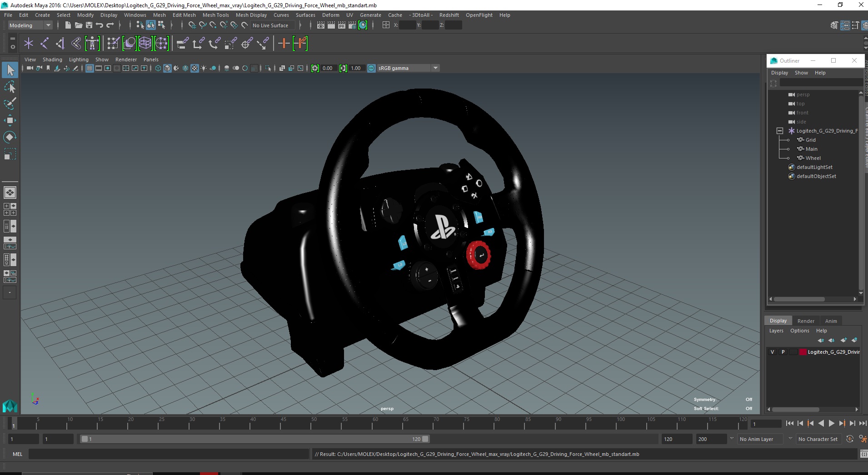
Task: Select the Wheel node in Outliner
Action: coord(813,158)
